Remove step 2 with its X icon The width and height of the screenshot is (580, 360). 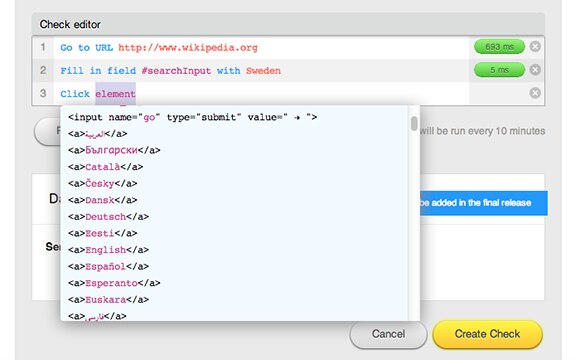click(535, 70)
